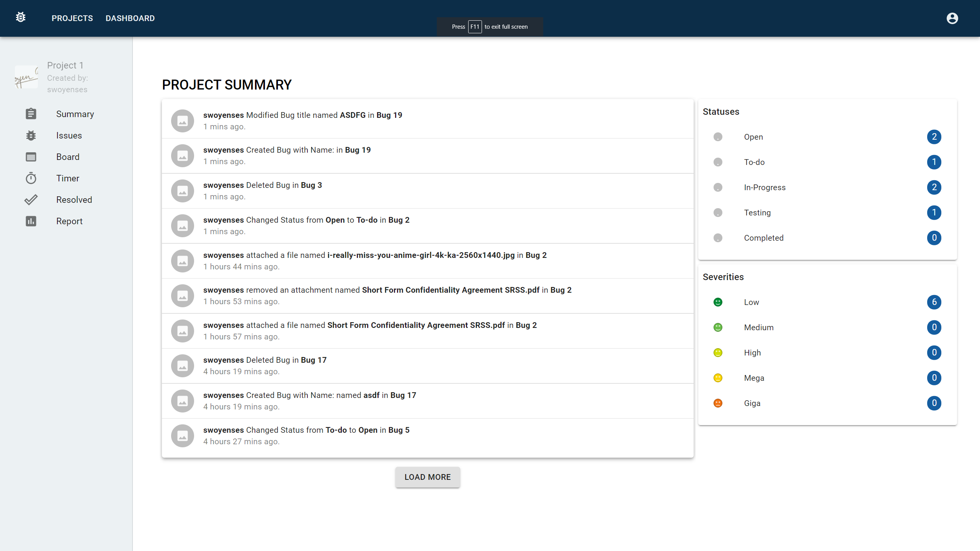
Task: Open the Report bar chart icon
Action: 31,221
